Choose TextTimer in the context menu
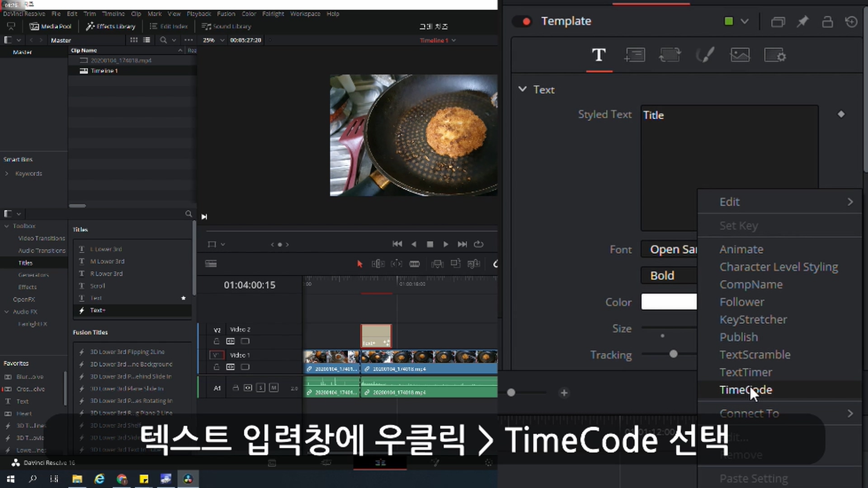868x488 pixels. coord(745,372)
